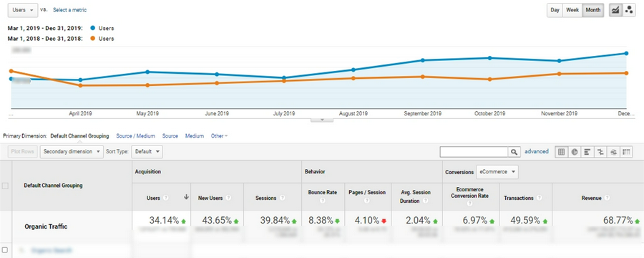This screenshot has height=258, width=644.
Task: Select the Percentage pie chart view icon
Action: (x=574, y=152)
